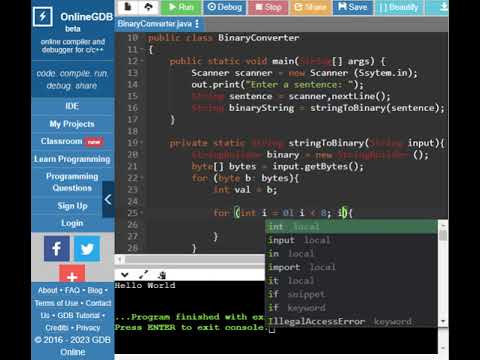Viewport: 480px width, 360px height.
Task: Open GDB Tutorial link
Action: (79, 315)
